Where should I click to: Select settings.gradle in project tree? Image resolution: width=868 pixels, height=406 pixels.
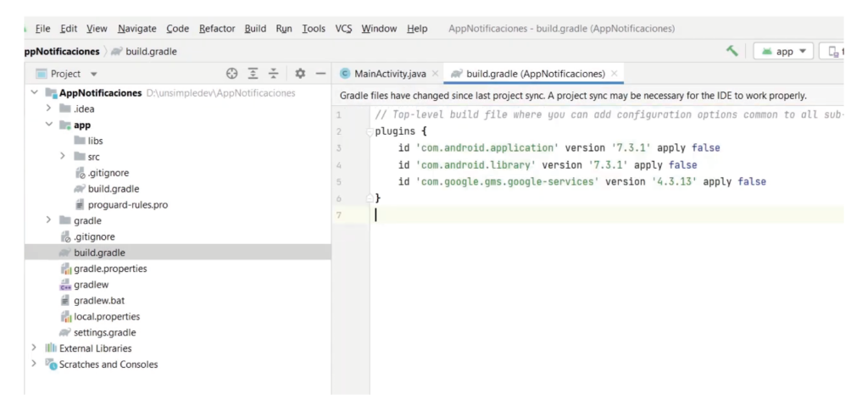point(104,332)
